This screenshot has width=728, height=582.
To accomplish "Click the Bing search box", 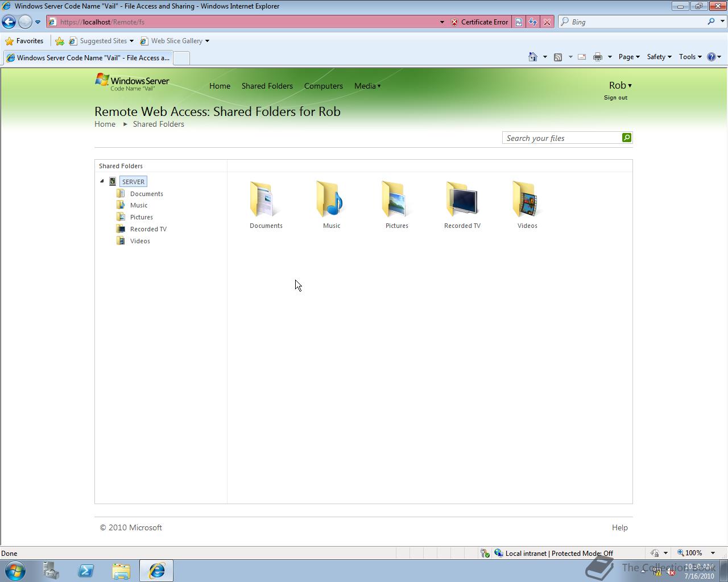I will click(x=637, y=22).
